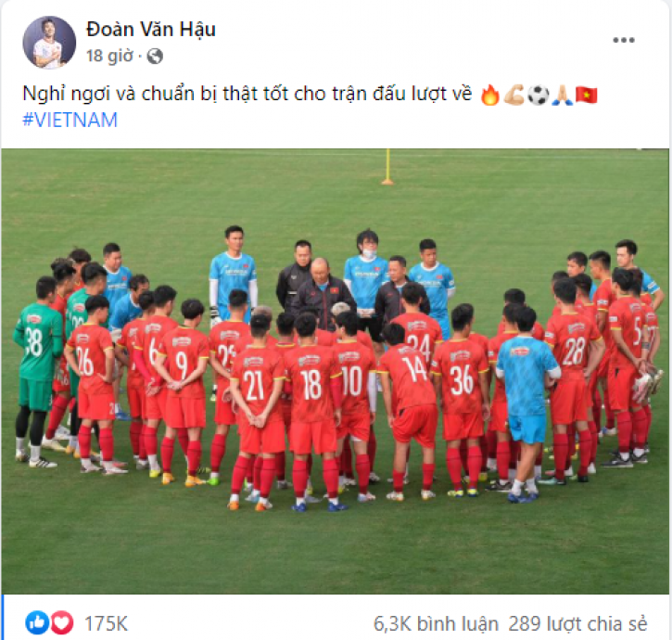Click the soccer ball emoji

coord(538,95)
